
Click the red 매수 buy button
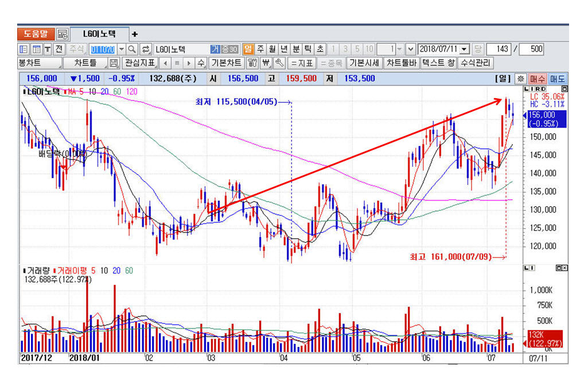coord(538,79)
